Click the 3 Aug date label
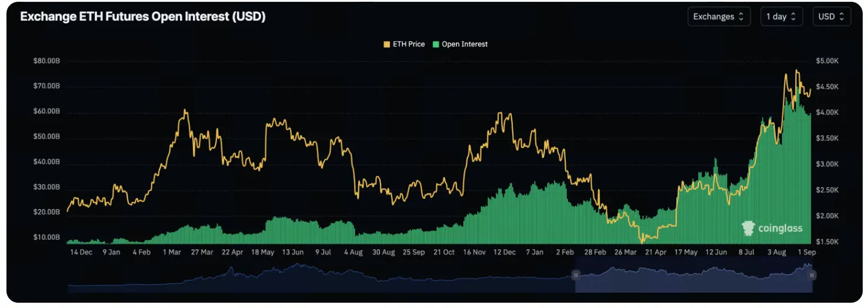This screenshot has height=308, width=868. [776, 252]
